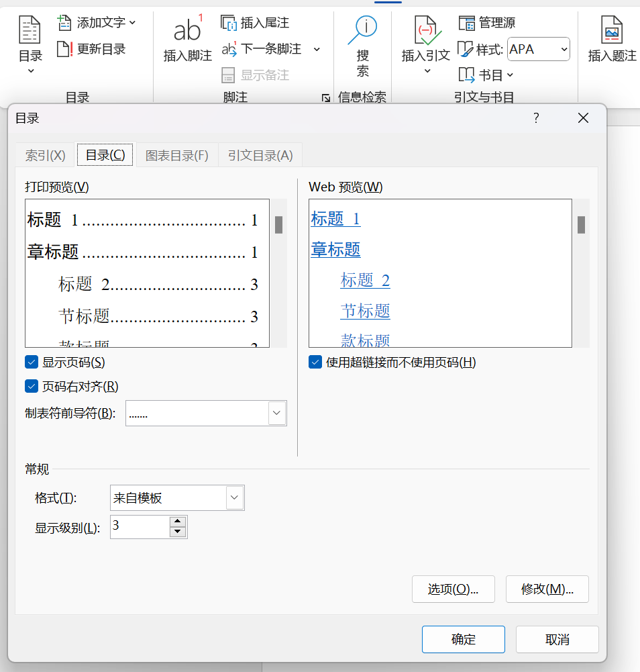Open the 搜索 research magnifier icon
Screen dimensions: 640x672
coord(362,30)
